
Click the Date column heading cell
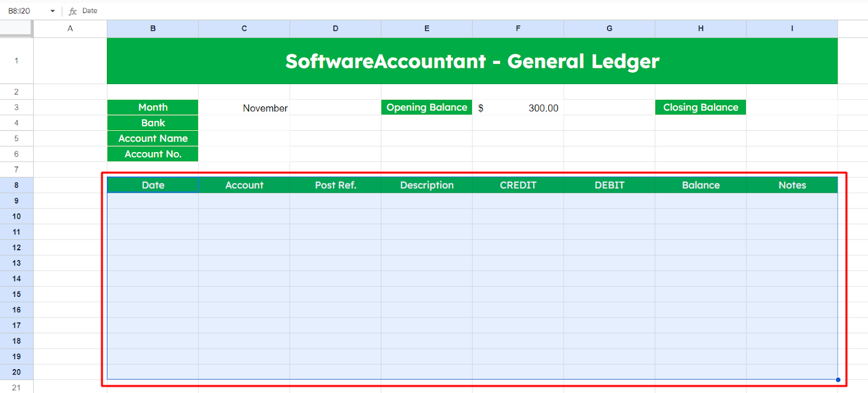153,185
